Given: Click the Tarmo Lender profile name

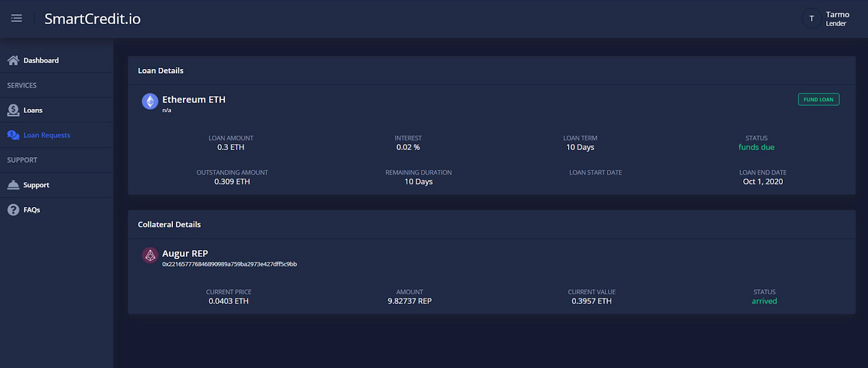Looking at the screenshot, I should pos(838,18).
